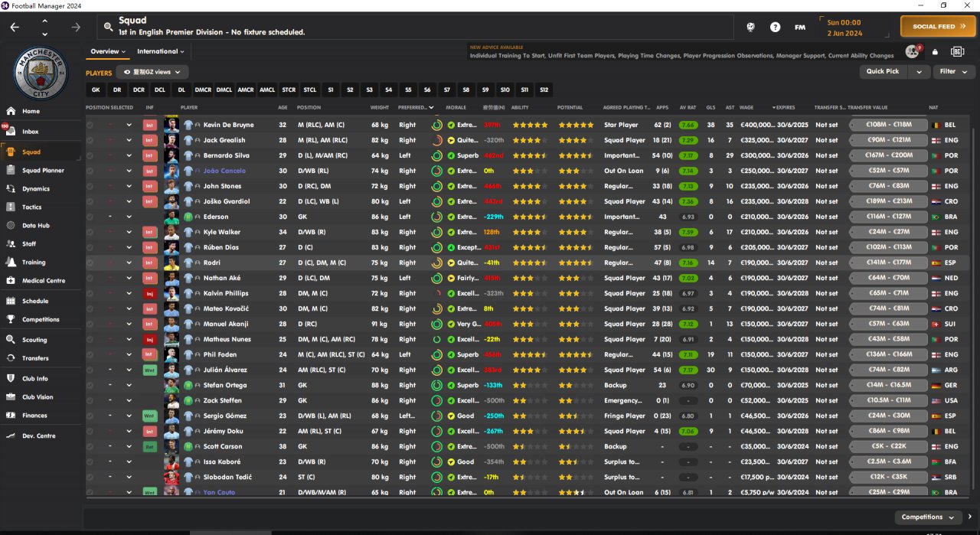Screen dimensions: 980x535
Task: Select the S12 substitute slot
Action: pyautogui.click(x=544, y=90)
